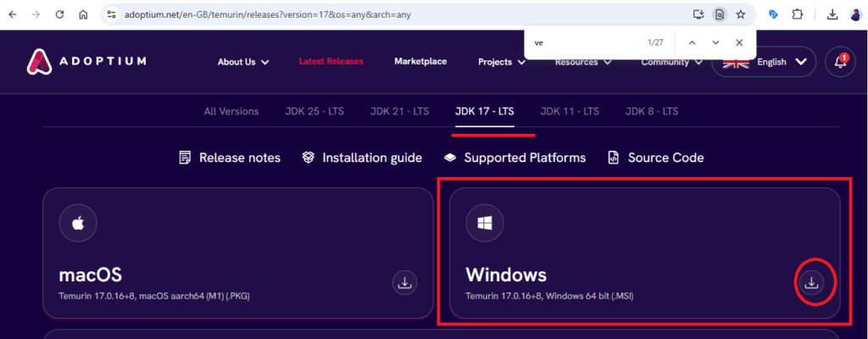Click the Adoptium logo
The image size is (868, 339).
click(x=86, y=61)
